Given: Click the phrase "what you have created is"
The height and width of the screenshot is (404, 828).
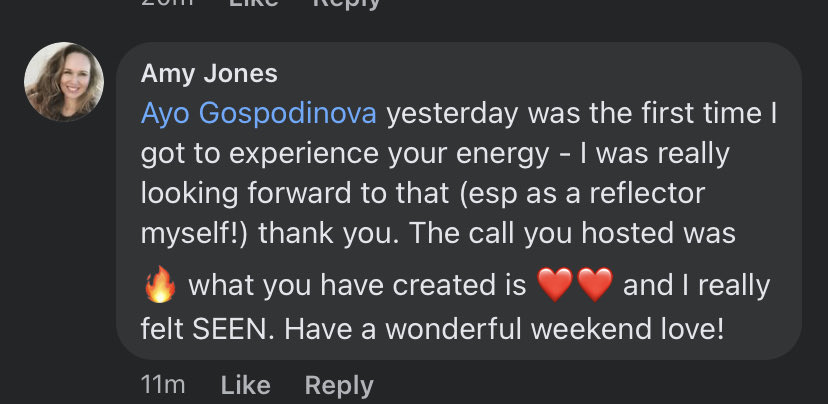Looking at the screenshot, I should tap(357, 287).
